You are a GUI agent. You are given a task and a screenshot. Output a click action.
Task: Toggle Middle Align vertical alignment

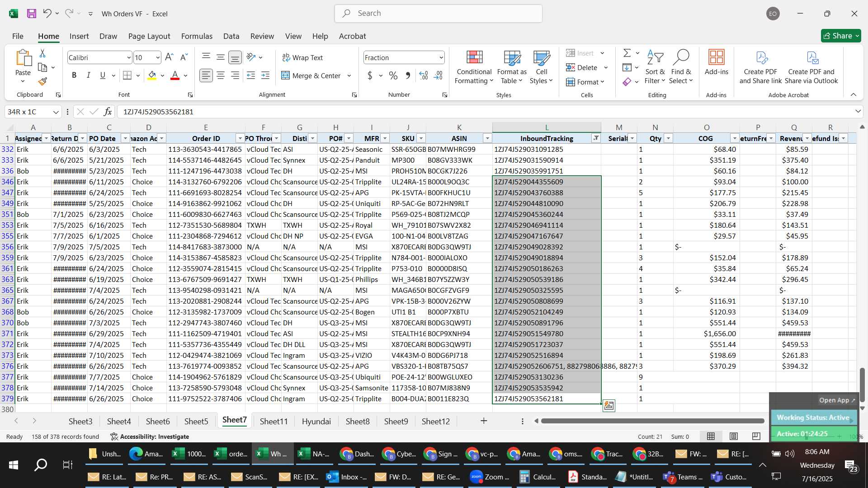(221, 57)
